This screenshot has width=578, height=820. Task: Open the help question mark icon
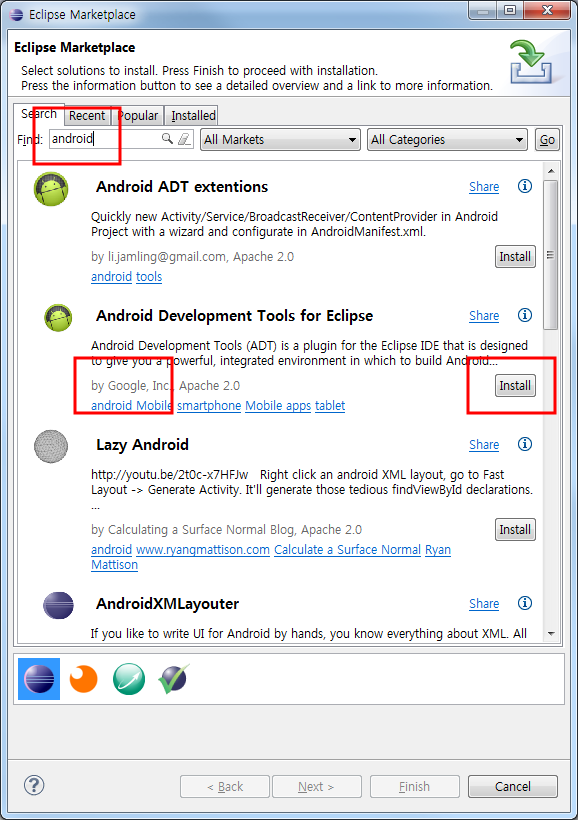(34, 785)
